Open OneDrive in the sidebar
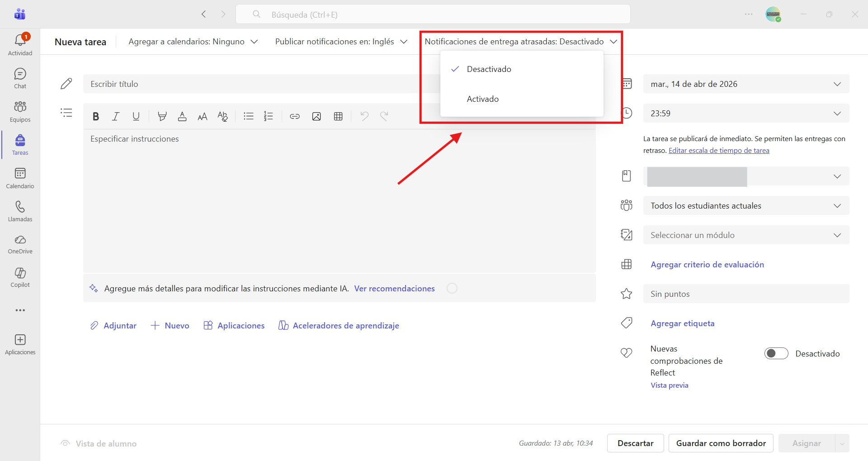868x461 pixels. (x=20, y=244)
